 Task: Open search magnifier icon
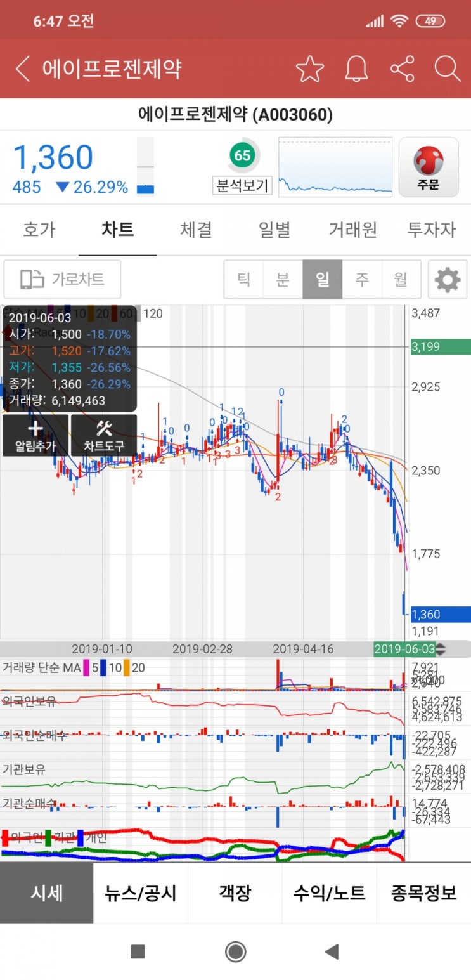448,69
